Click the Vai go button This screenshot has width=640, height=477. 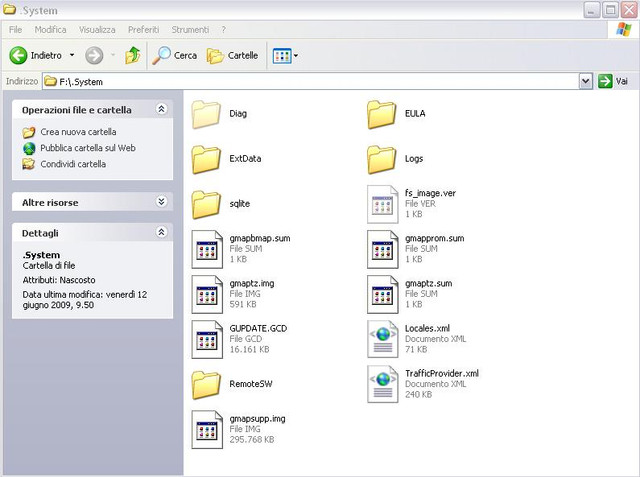point(613,81)
